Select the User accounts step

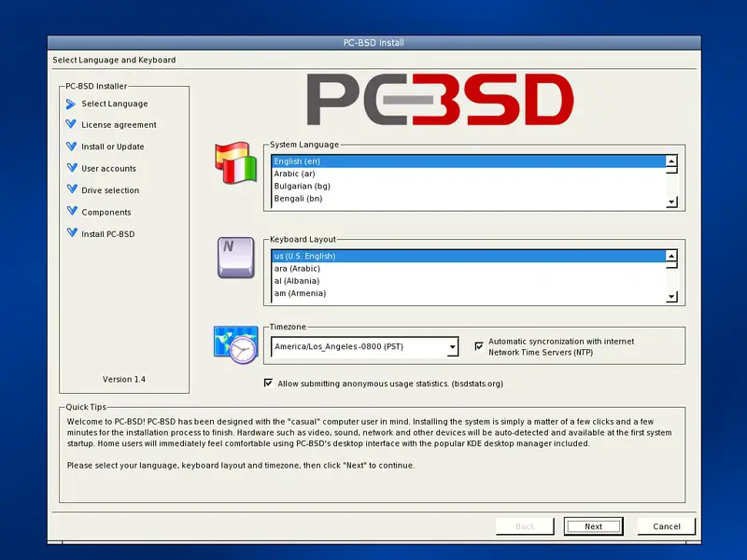[108, 169]
